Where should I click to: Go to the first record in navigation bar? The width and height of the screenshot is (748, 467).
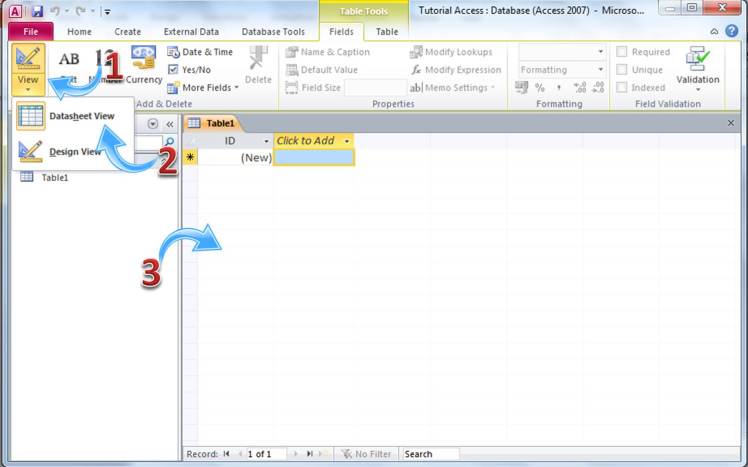click(227, 454)
